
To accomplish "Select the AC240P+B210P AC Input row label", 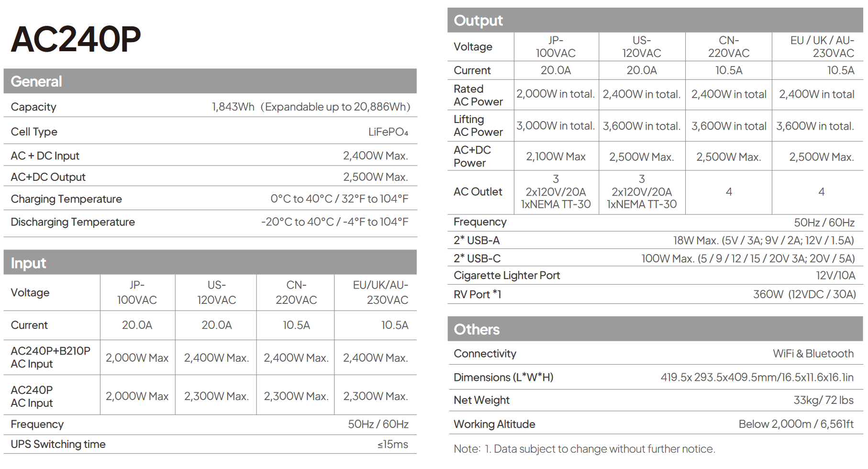I will coord(50,357).
